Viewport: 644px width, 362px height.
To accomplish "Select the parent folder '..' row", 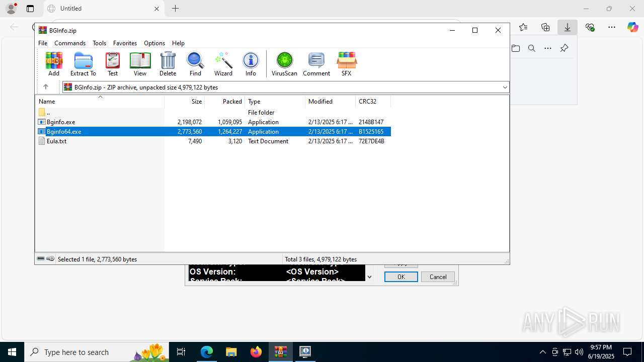I will (213, 113).
